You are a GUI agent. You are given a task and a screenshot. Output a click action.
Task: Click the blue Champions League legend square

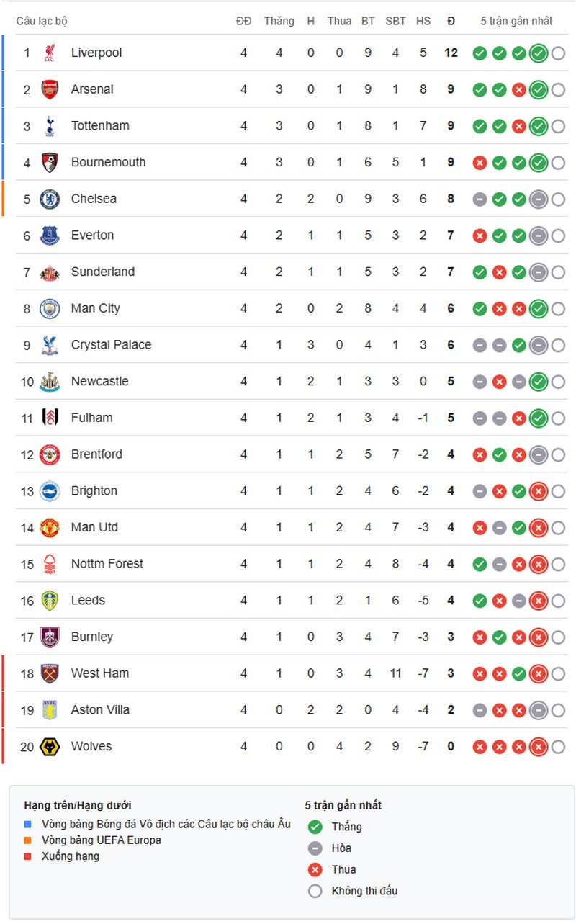(28, 824)
